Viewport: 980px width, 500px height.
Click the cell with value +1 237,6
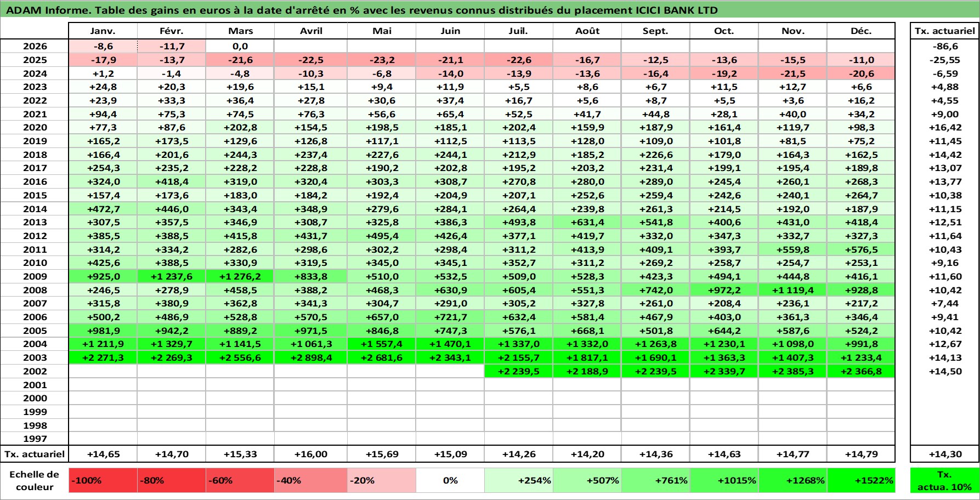tap(172, 276)
